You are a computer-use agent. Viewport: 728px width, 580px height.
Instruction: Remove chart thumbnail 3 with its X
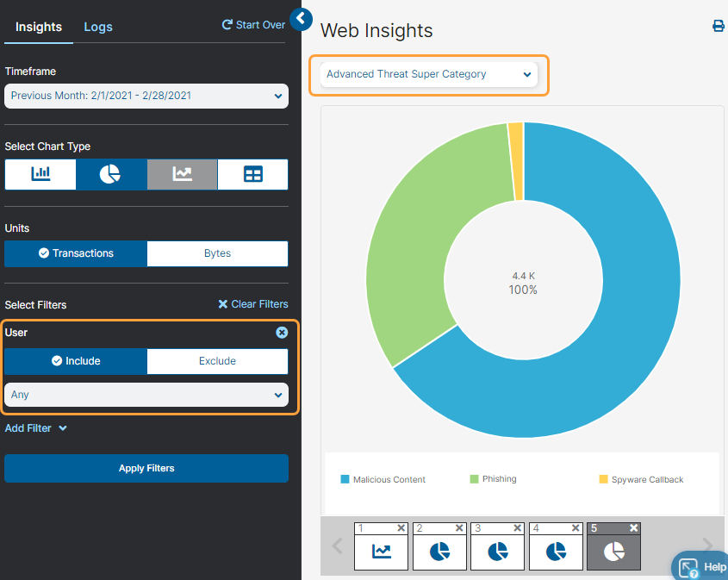coord(517,528)
